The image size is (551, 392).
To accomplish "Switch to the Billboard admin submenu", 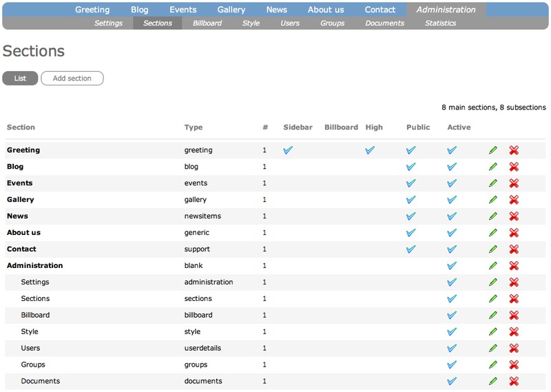I will coord(207,23).
